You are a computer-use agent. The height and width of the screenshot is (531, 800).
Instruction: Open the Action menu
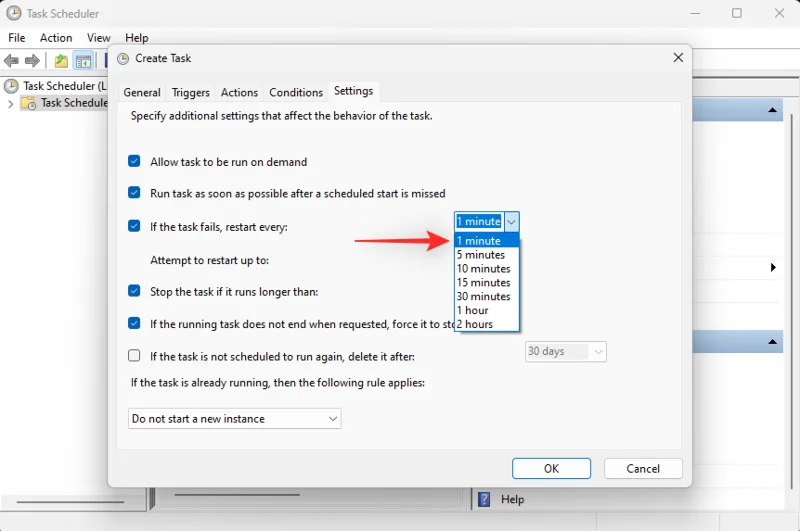click(56, 38)
